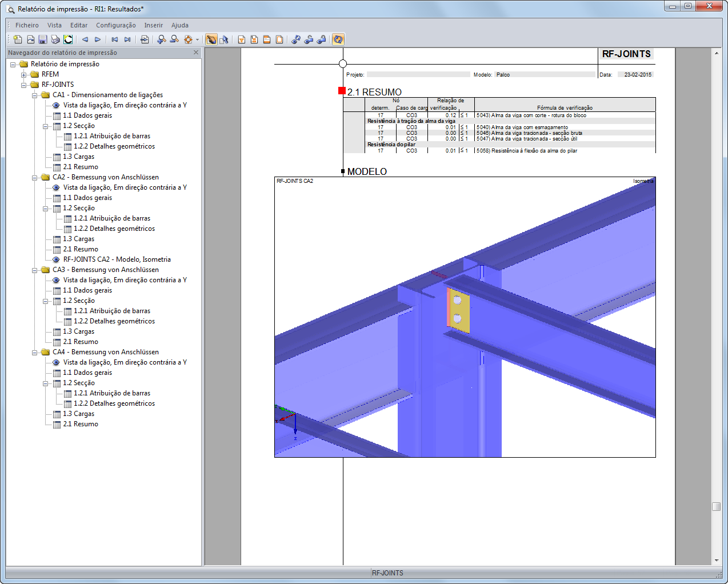
Task: Select 1.2.1 Atribuição de barras under CA1
Action: pyautogui.click(x=112, y=136)
